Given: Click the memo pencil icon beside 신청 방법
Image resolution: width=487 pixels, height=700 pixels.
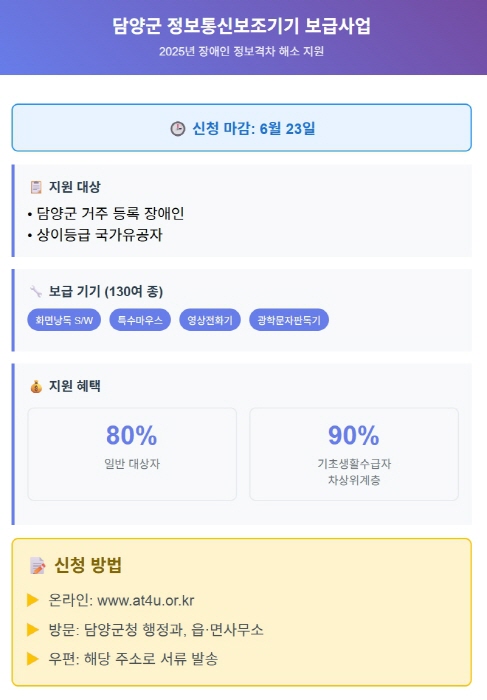Looking at the screenshot, I should 37,565.
